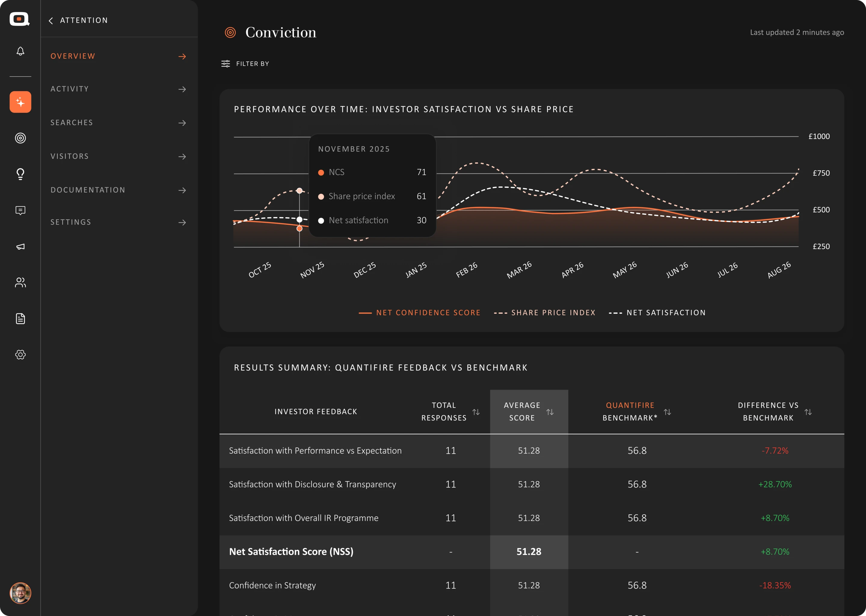Click the -7.72% difference value
866x616 pixels.
point(775,451)
